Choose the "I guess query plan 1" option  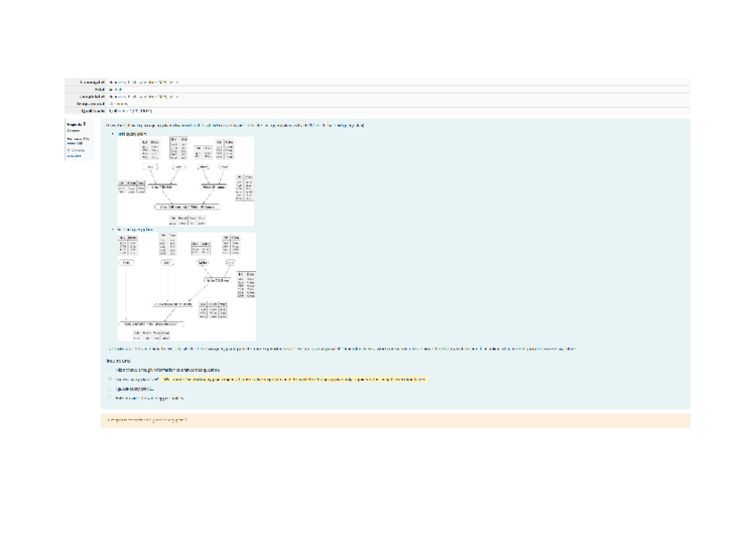(x=110, y=389)
